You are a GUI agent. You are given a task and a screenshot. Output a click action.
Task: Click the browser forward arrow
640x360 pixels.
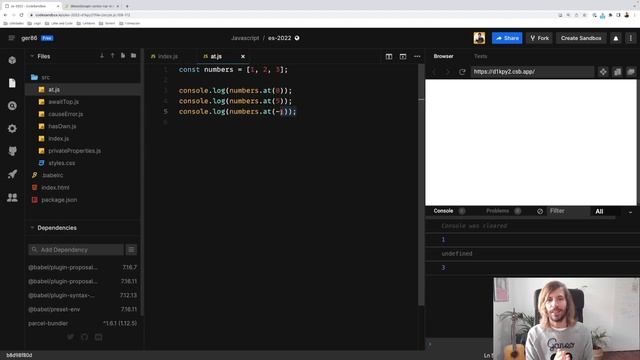pyautogui.click(x=447, y=72)
